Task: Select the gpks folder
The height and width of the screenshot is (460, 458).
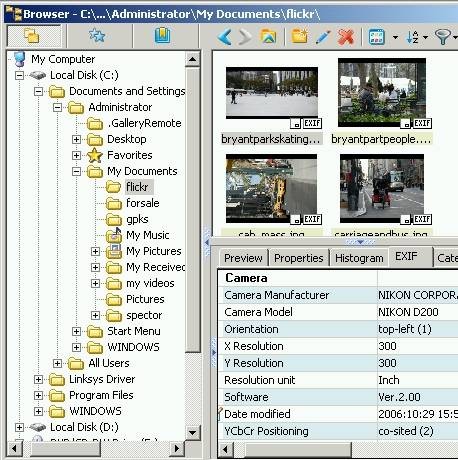Action: pyautogui.click(x=137, y=219)
